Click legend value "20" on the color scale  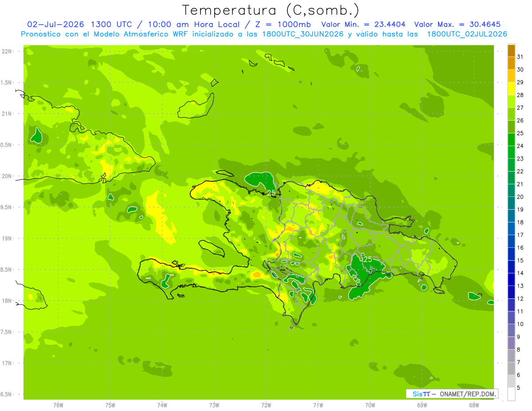(x=520, y=197)
